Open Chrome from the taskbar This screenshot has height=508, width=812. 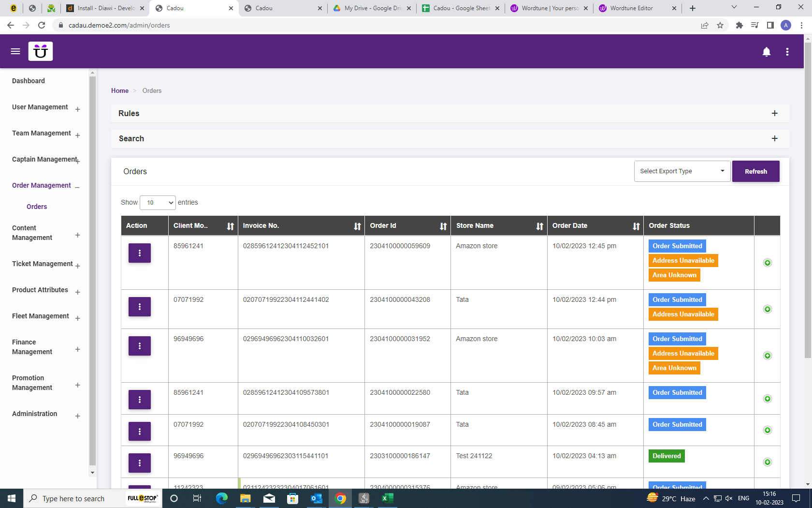[340, 498]
